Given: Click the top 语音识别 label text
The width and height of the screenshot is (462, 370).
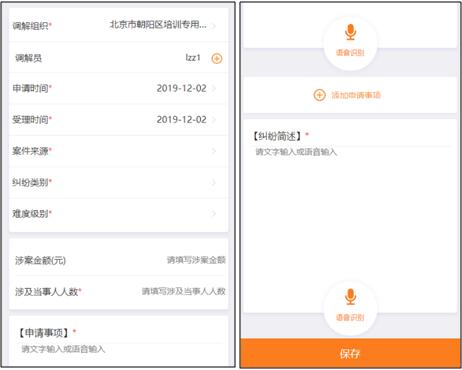Looking at the screenshot, I should pos(350,53).
